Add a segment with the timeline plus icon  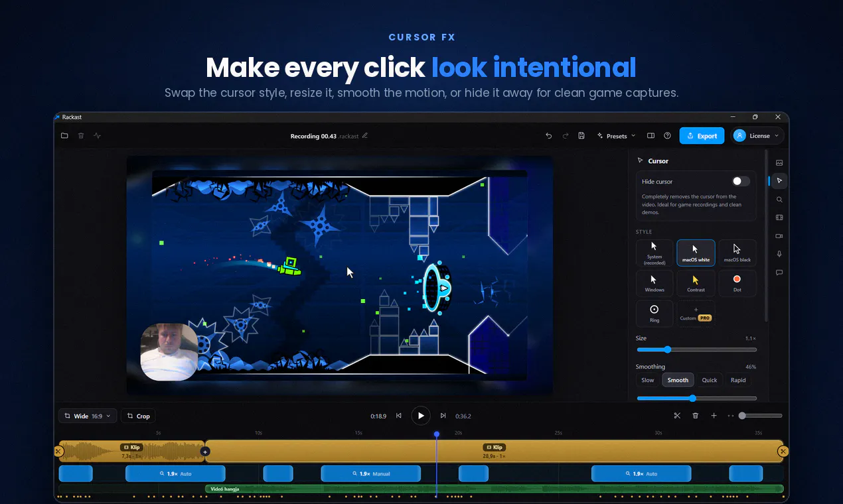[714, 416]
